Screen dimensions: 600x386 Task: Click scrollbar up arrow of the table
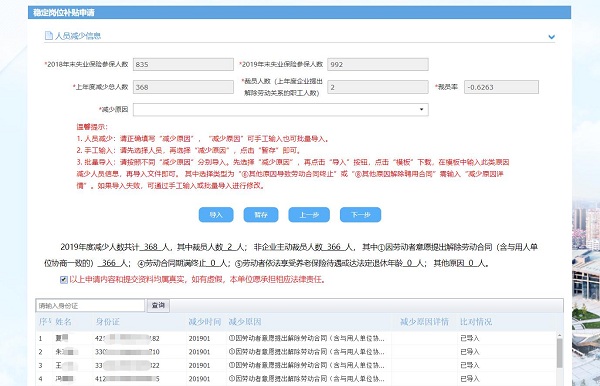point(559,336)
